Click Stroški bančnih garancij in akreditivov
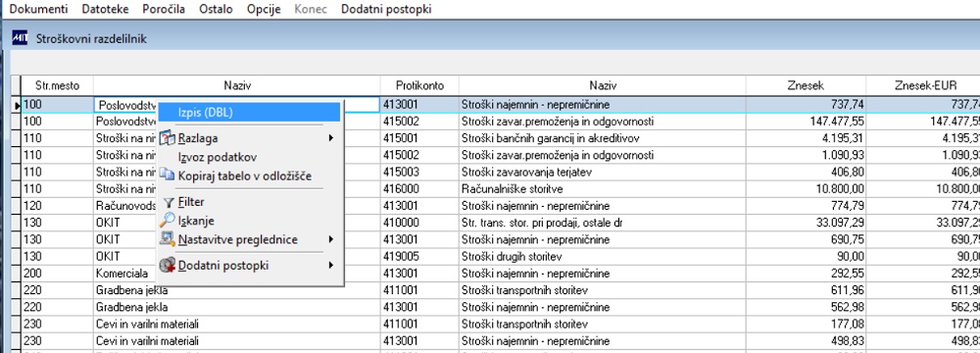This screenshot has height=353, width=980. click(603, 137)
